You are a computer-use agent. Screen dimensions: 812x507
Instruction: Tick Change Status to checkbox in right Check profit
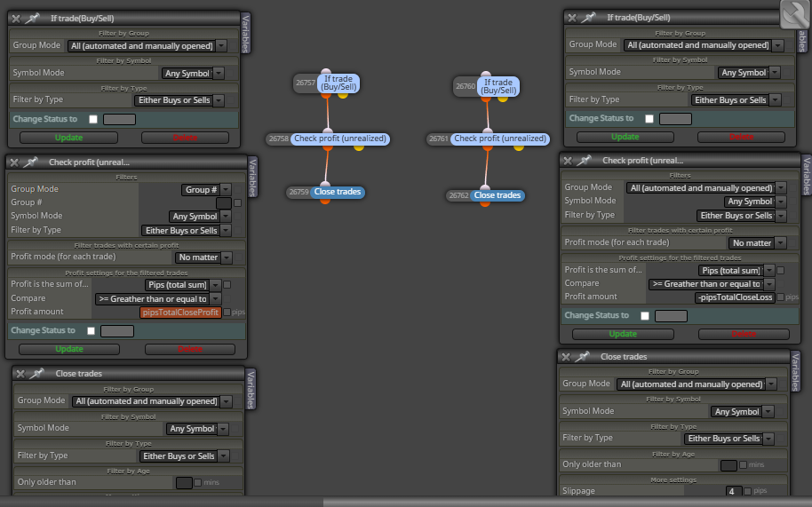pyautogui.click(x=645, y=315)
